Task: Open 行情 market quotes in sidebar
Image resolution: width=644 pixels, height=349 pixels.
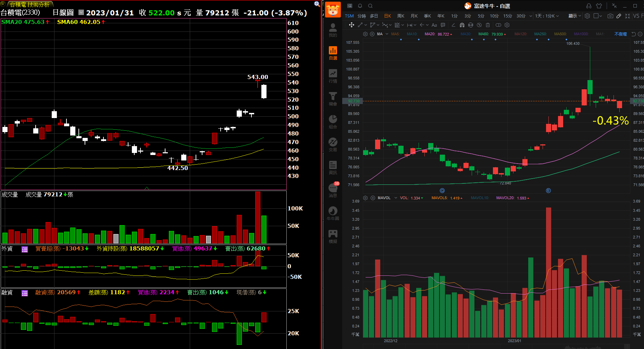Action: (x=333, y=76)
